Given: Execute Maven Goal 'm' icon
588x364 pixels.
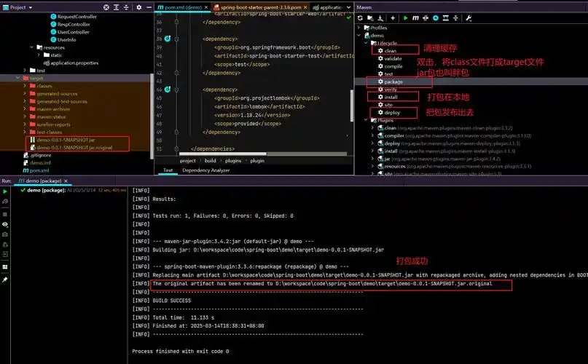Looking at the screenshot, I should [415, 18].
